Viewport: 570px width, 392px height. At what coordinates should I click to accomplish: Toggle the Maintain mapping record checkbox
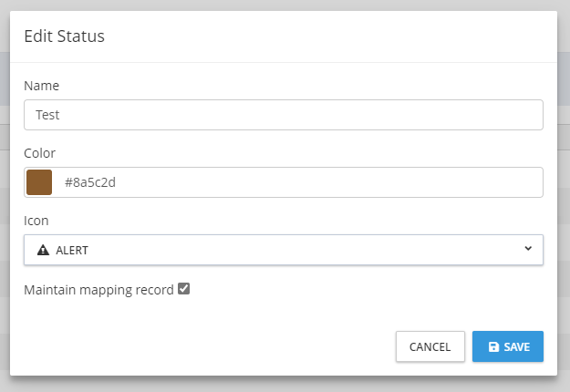click(x=183, y=289)
